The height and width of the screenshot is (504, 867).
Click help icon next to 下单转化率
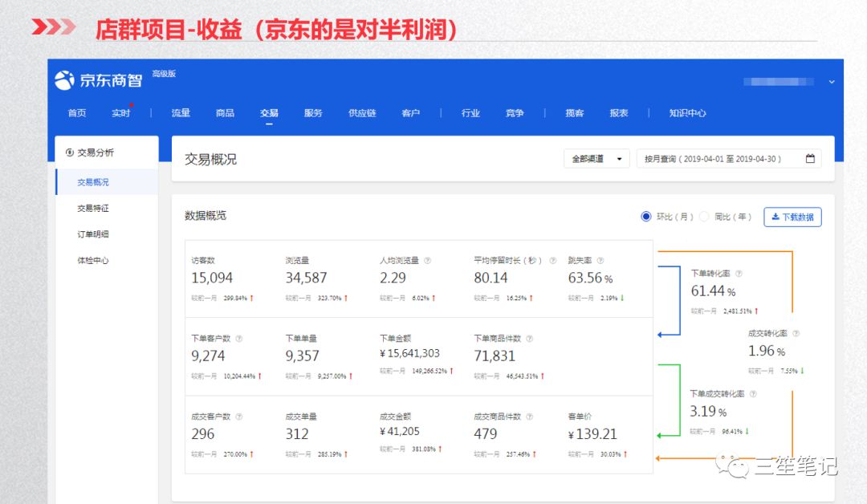pyautogui.click(x=739, y=273)
